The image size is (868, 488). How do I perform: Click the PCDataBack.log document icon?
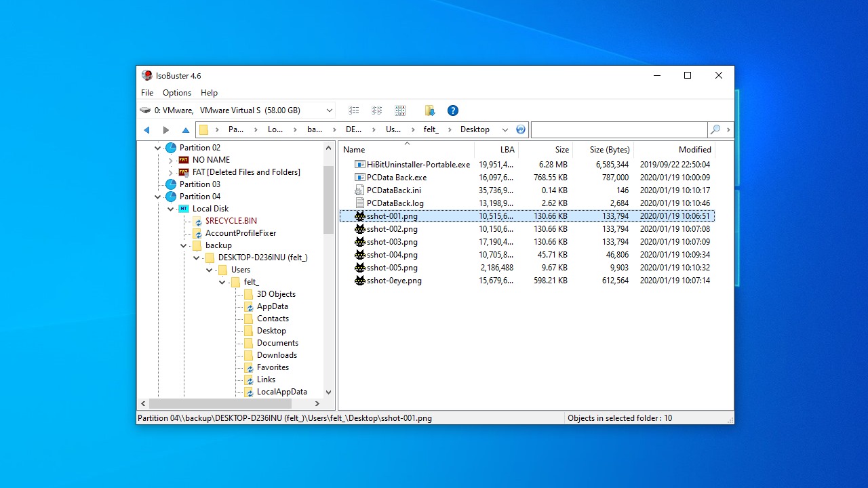(x=360, y=203)
